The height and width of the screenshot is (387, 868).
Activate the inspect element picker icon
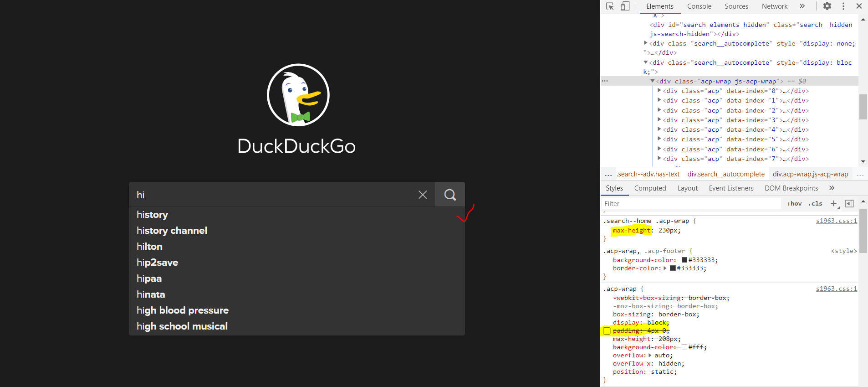click(610, 6)
